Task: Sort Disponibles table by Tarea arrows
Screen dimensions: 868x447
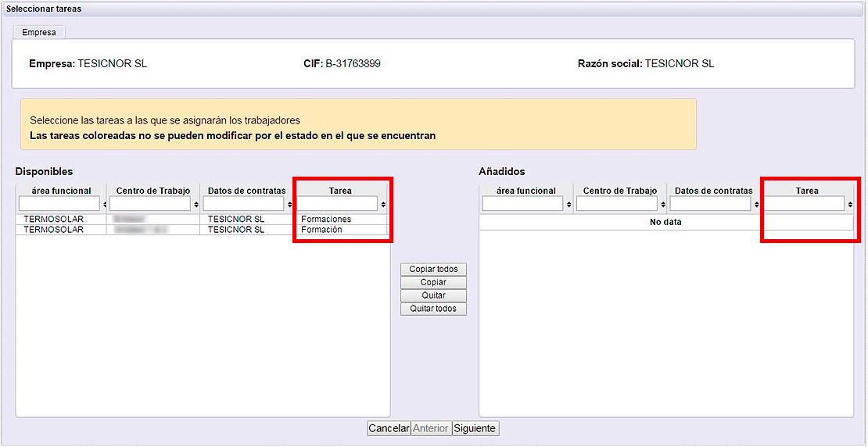Action: coord(384,204)
